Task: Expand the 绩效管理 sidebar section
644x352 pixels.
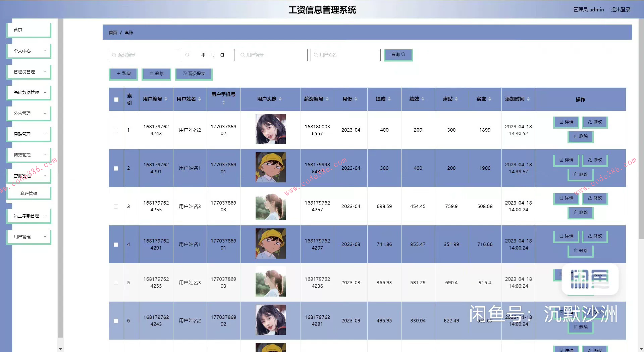Action: [29, 155]
